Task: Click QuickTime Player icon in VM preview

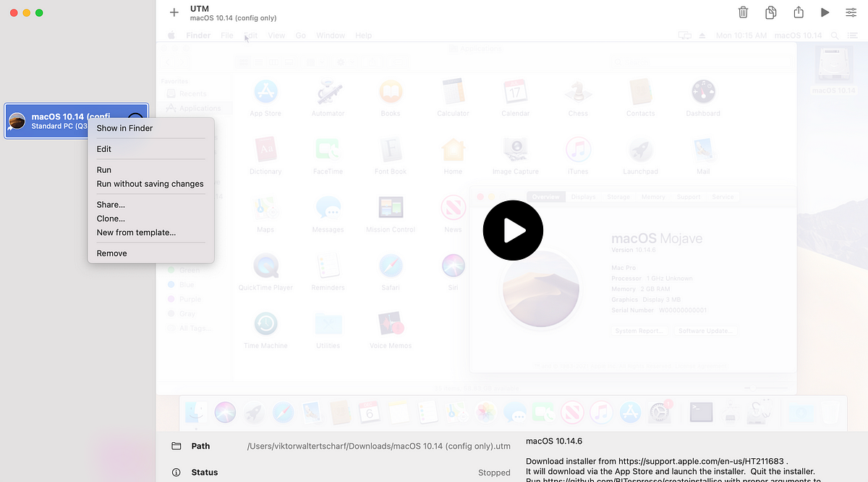Action: (265, 266)
